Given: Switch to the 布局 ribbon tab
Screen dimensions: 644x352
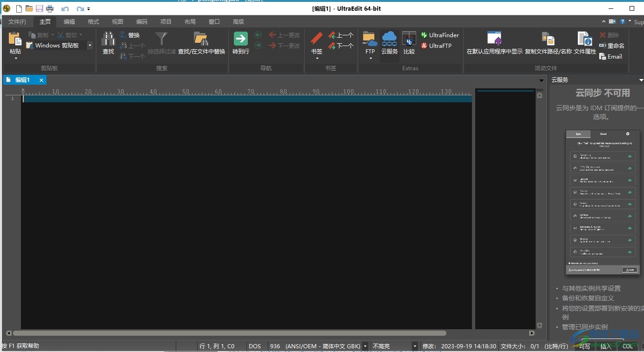Looking at the screenshot, I should (190, 21).
